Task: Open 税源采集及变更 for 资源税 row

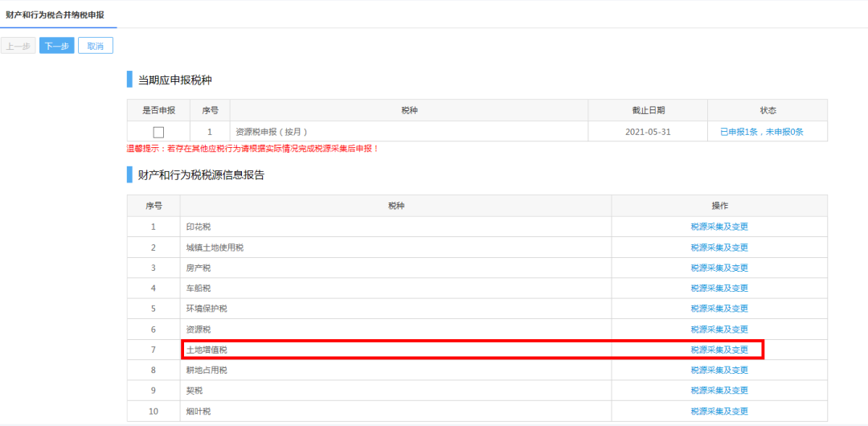Action: click(x=719, y=329)
